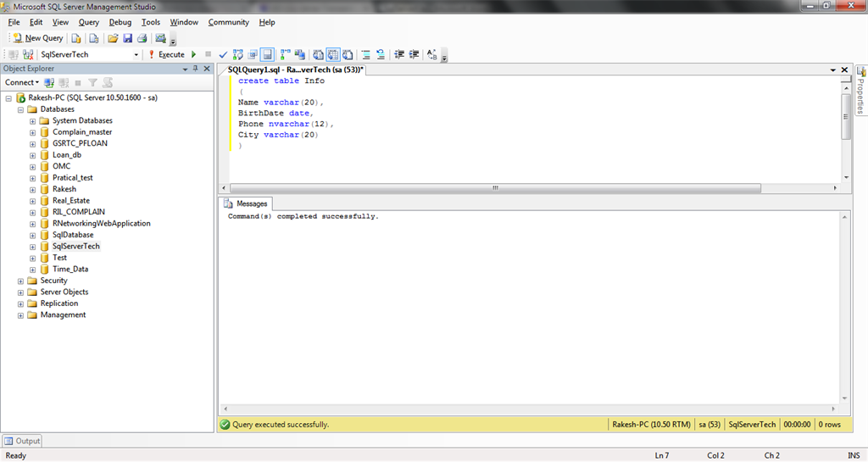Click Decrease Indent icon in SQL toolbar
The width and height of the screenshot is (868, 462).
click(x=400, y=54)
